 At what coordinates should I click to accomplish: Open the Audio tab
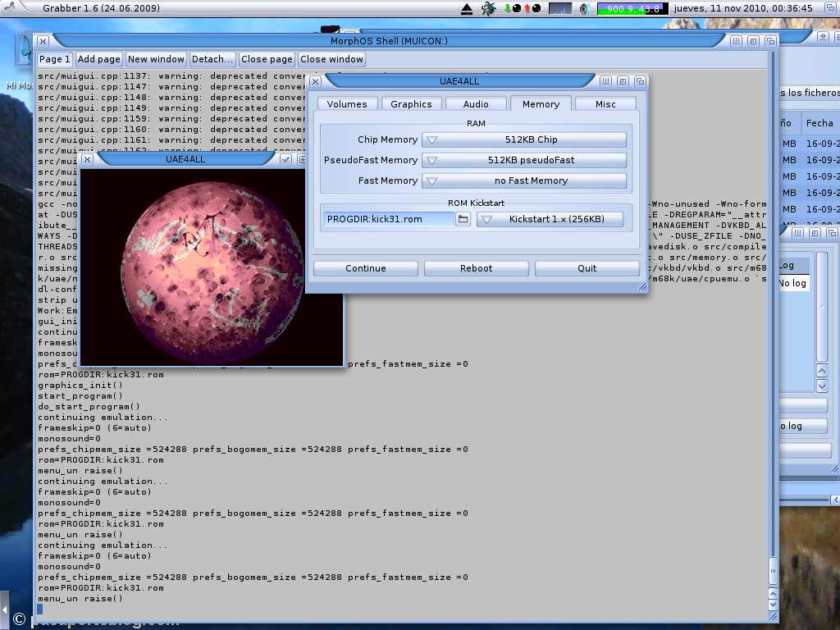pos(476,104)
